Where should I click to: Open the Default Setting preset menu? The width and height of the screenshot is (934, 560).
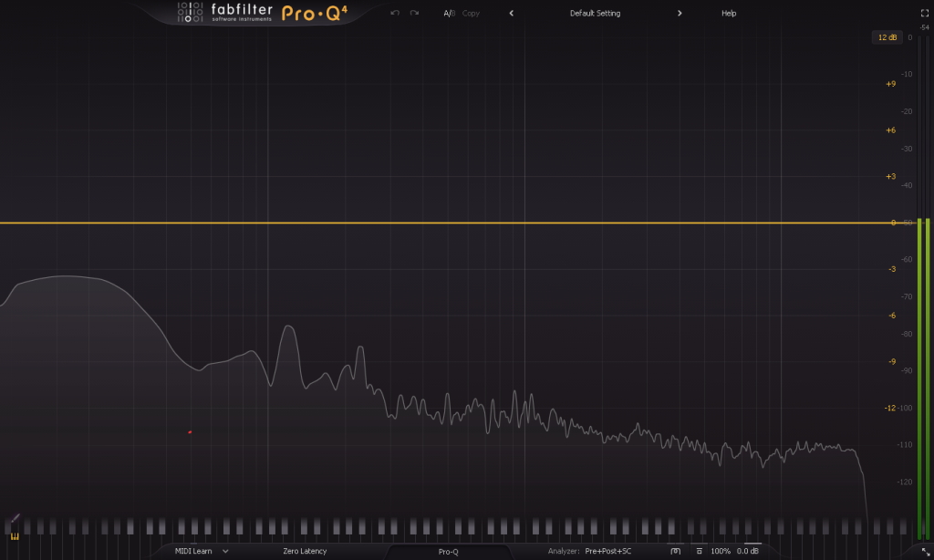[x=595, y=13]
